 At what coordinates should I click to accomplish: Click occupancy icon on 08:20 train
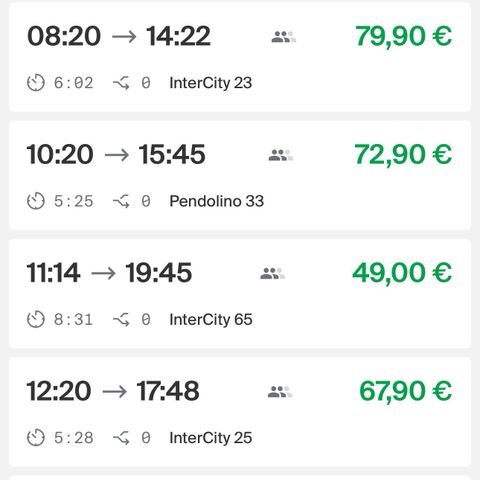click(284, 37)
